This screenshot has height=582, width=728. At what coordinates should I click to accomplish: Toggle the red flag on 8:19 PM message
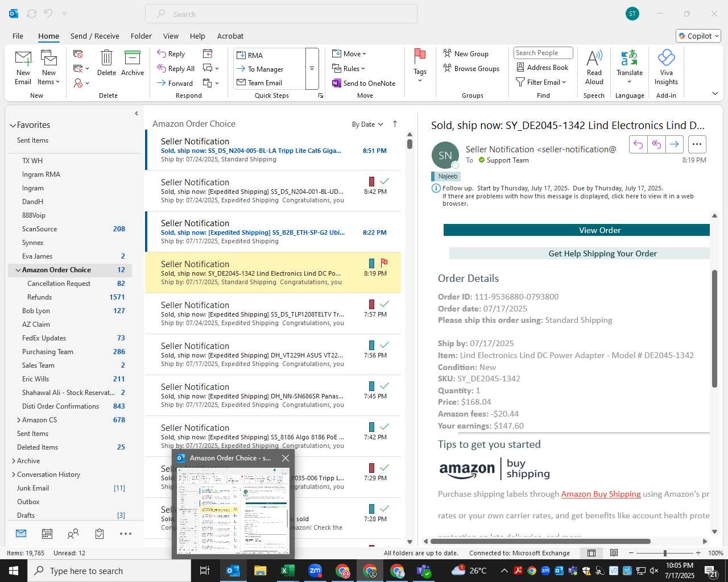point(384,263)
